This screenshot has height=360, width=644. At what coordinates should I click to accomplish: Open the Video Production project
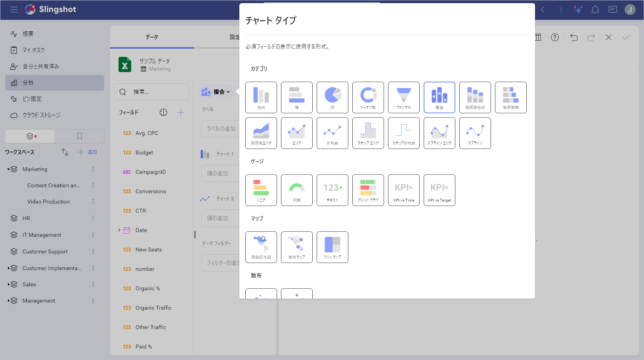click(48, 202)
